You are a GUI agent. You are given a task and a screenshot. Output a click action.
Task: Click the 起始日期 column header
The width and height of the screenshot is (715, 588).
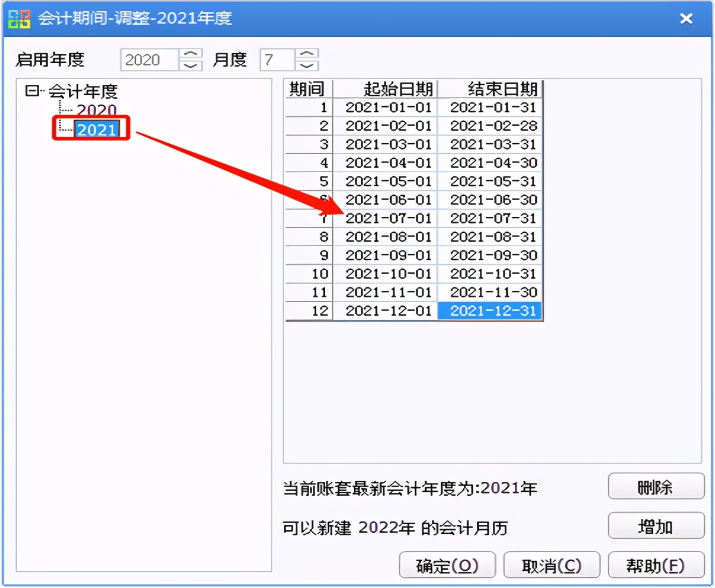(385, 89)
